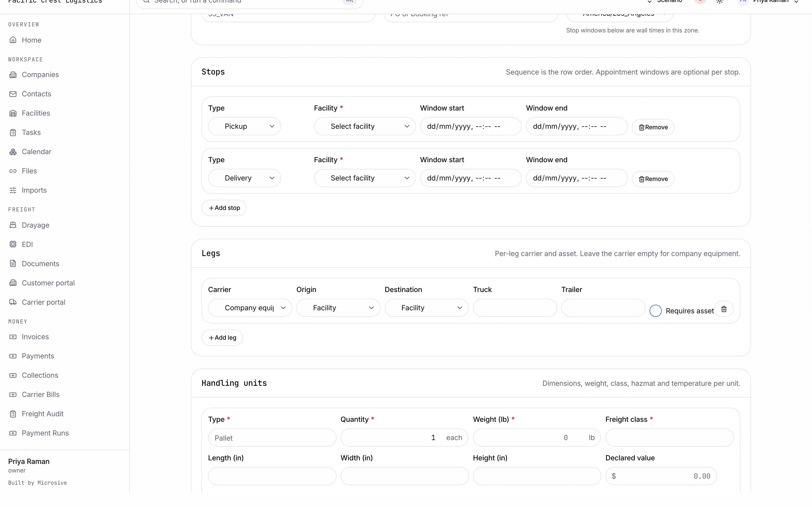812x507 pixels.
Task: Open Calendar via its sidebar icon
Action: click(x=13, y=152)
